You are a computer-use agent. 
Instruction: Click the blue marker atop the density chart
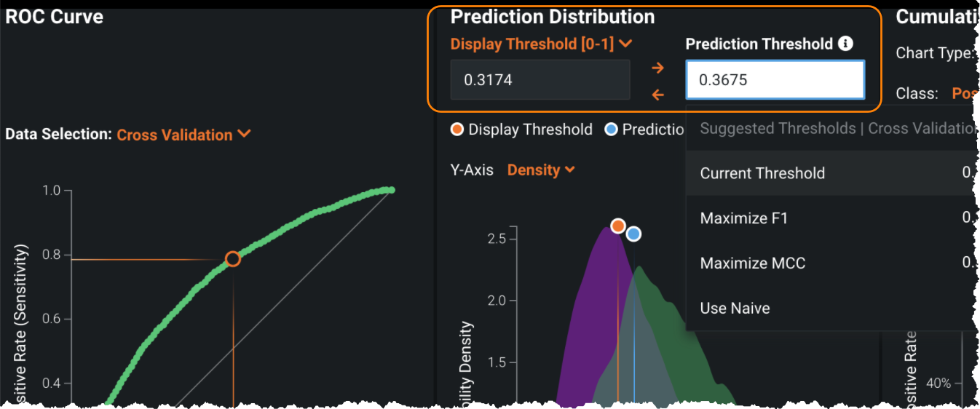point(633,234)
